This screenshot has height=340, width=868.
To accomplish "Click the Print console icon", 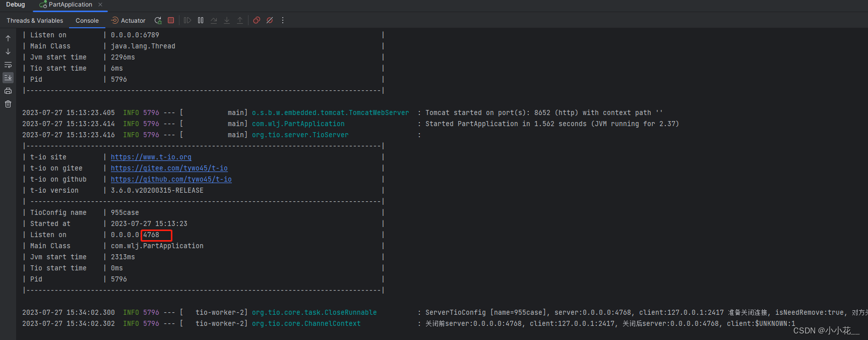I will click(8, 91).
